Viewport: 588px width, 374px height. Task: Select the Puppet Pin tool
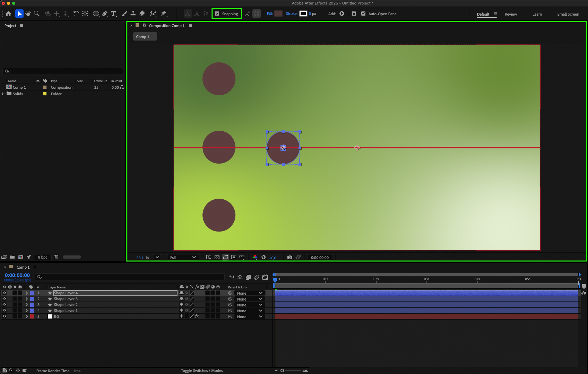pyautogui.click(x=163, y=14)
